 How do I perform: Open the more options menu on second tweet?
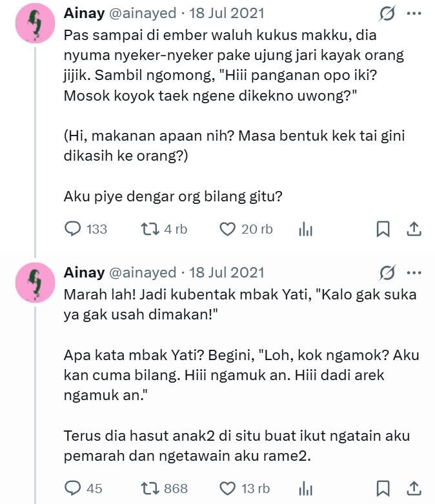[x=414, y=272]
